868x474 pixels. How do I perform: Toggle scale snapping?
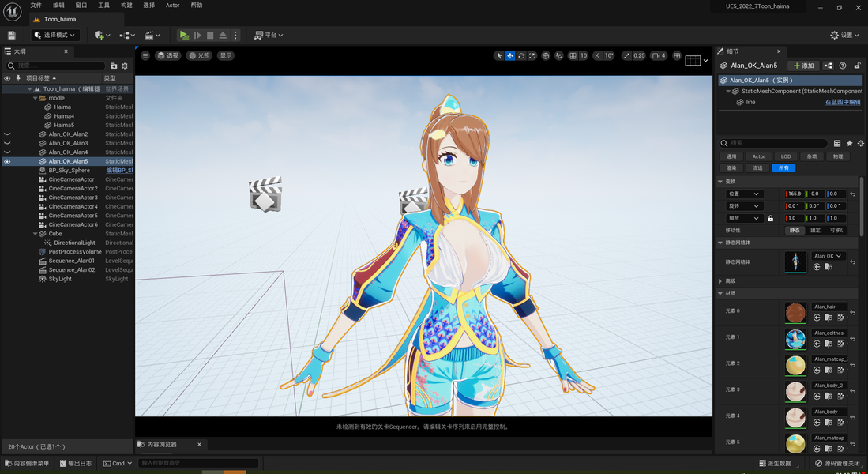click(626, 55)
